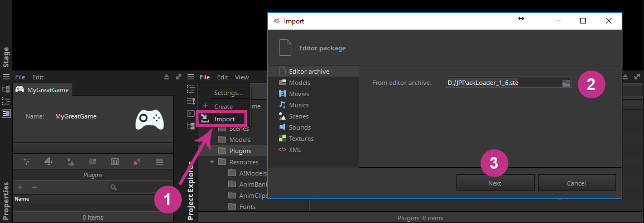644x223 pixels.
Task: Choose Settings... from the File dropdown
Action: [x=228, y=93]
